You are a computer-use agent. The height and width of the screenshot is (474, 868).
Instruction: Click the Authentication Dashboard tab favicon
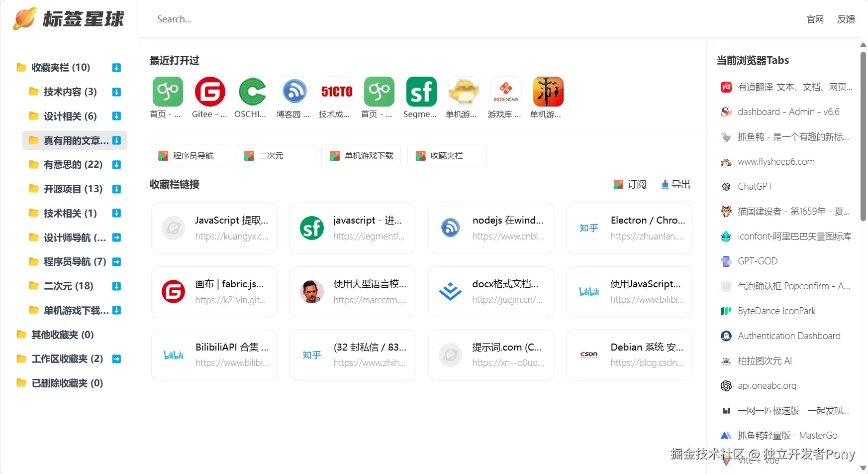726,336
